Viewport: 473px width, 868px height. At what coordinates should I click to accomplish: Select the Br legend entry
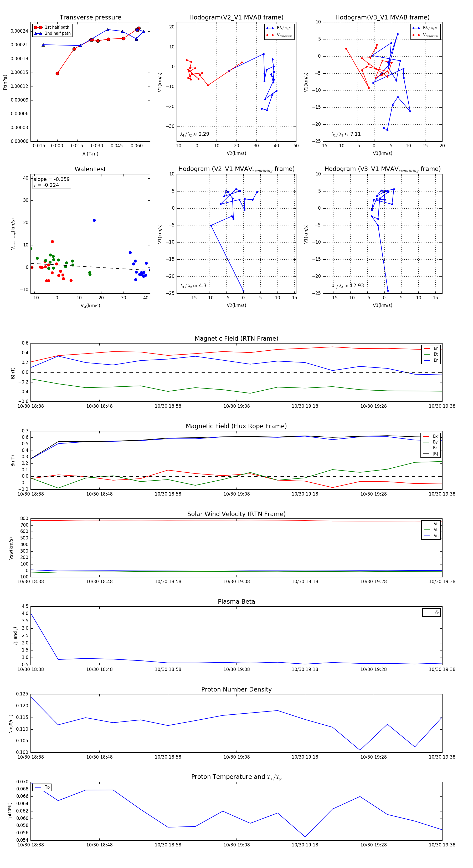(431, 349)
